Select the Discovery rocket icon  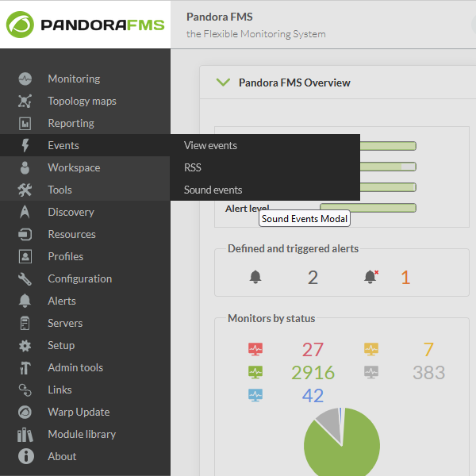25,212
